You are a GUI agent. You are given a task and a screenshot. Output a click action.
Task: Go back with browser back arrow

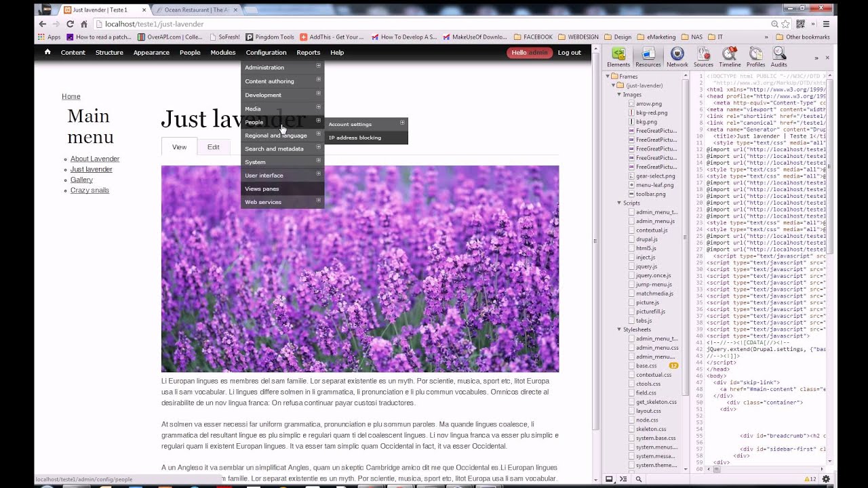click(42, 24)
